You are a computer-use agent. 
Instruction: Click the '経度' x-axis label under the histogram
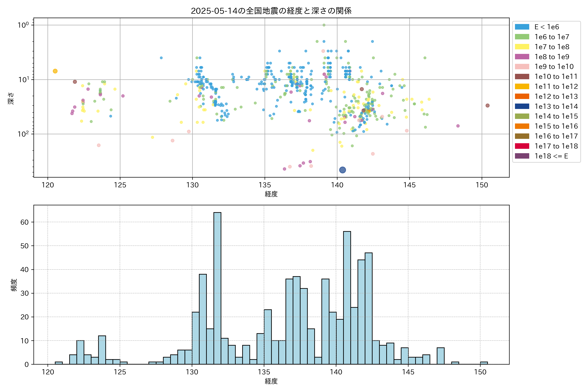click(271, 381)
